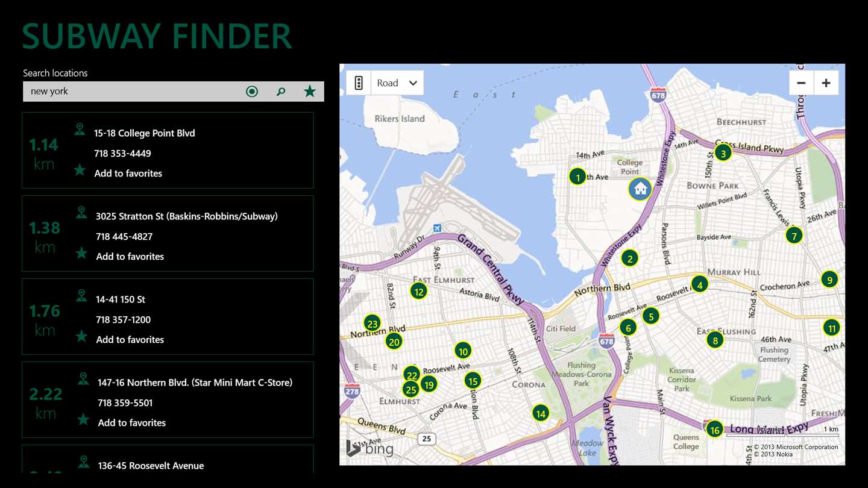
Task: Click the blue home marker on map
Action: click(x=640, y=189)
